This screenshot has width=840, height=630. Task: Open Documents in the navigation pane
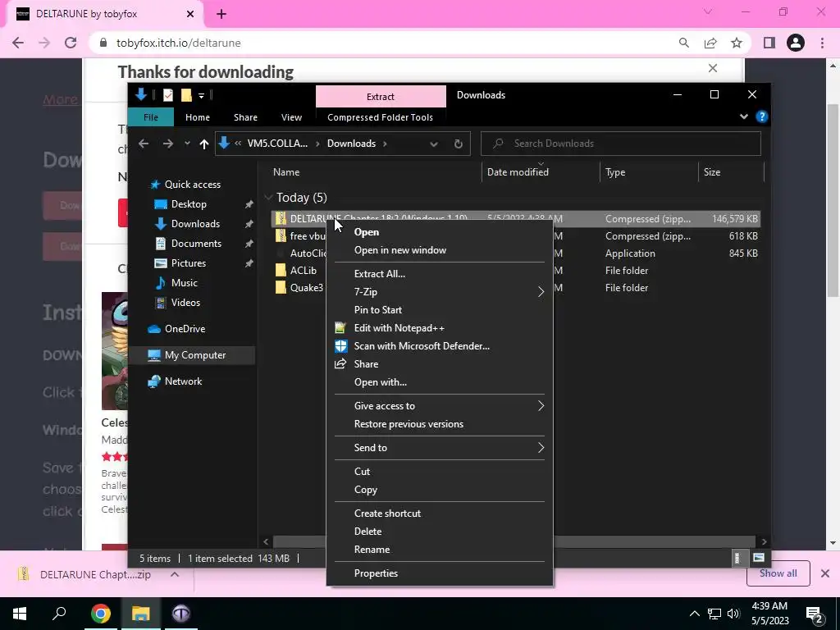click(196, 244)
